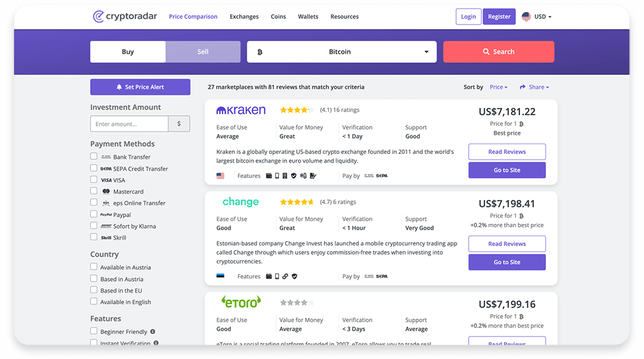Open the Sort by Price dropdown
Image resolution: width=644 pixels, height=359 pixels.
pyautogui.click(x=499, y=87)
